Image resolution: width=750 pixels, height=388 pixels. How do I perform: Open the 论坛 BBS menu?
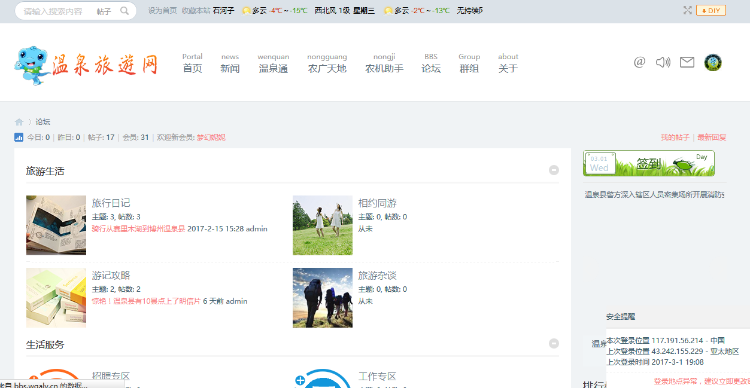430,63
